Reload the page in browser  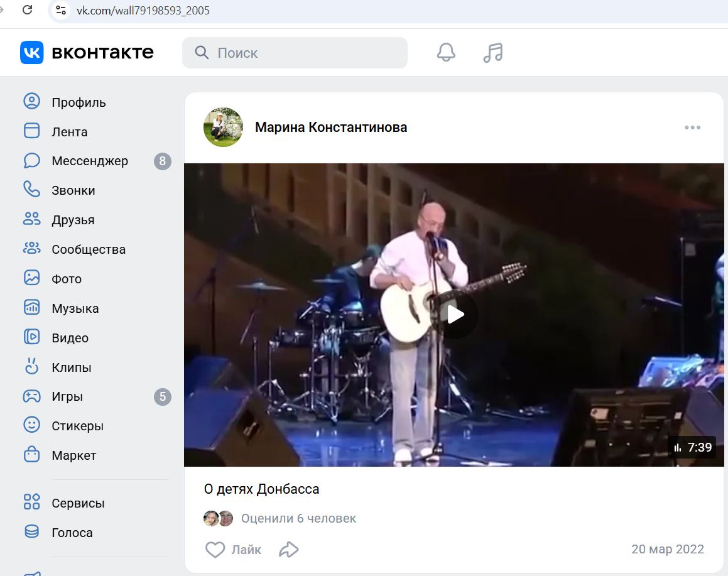coord(27,10)
